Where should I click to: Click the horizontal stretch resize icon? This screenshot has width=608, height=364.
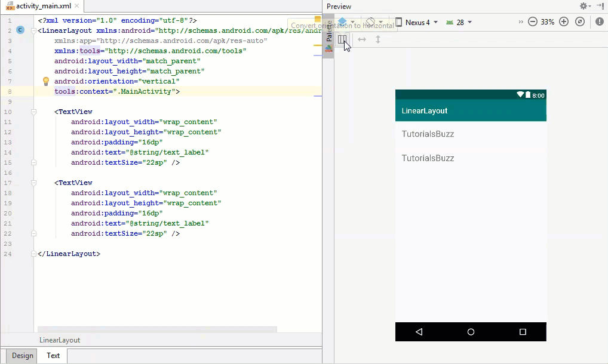click(x=362, y=39)
